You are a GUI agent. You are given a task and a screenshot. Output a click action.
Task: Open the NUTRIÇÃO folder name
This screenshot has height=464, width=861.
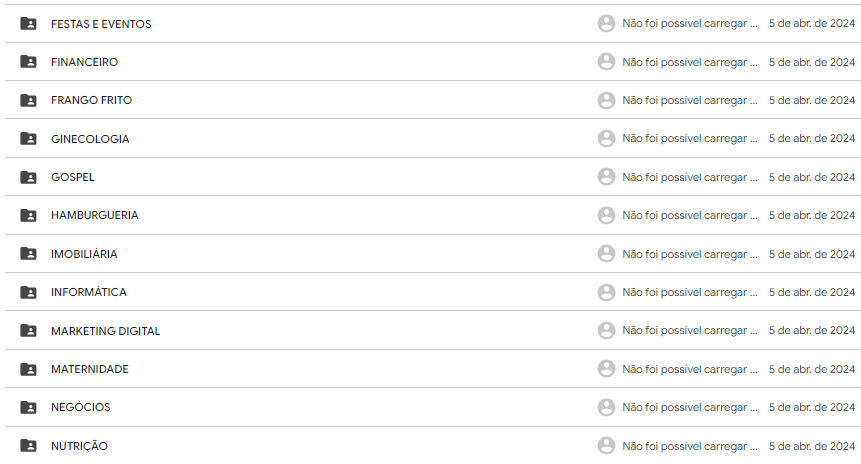[x=79, y=446]
